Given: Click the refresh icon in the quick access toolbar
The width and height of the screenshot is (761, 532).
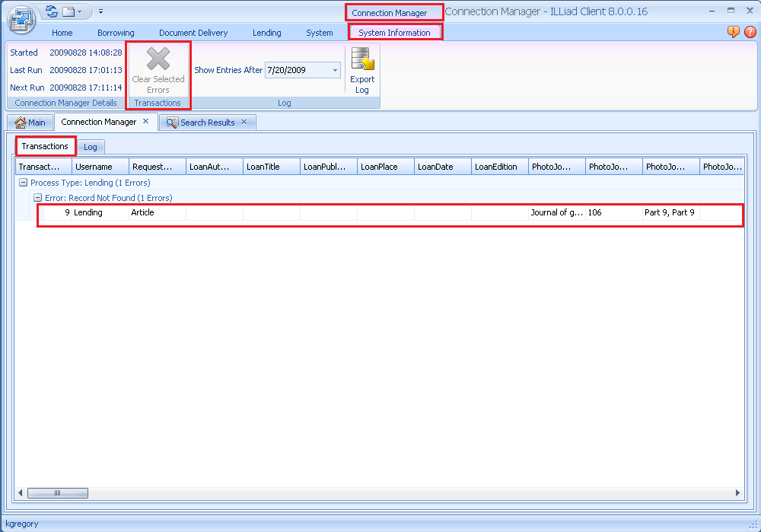Looking at the screenshot, I should point(51,11).
